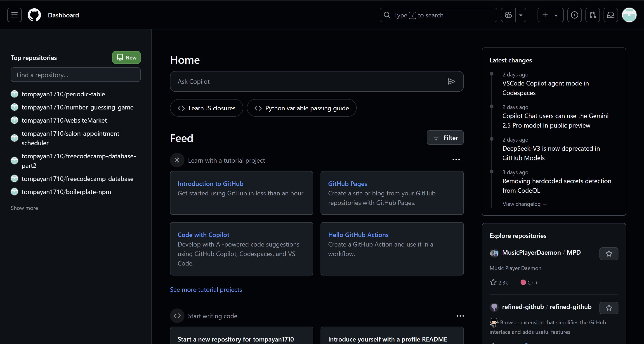Click the New repository button

[x=126, y=57]
